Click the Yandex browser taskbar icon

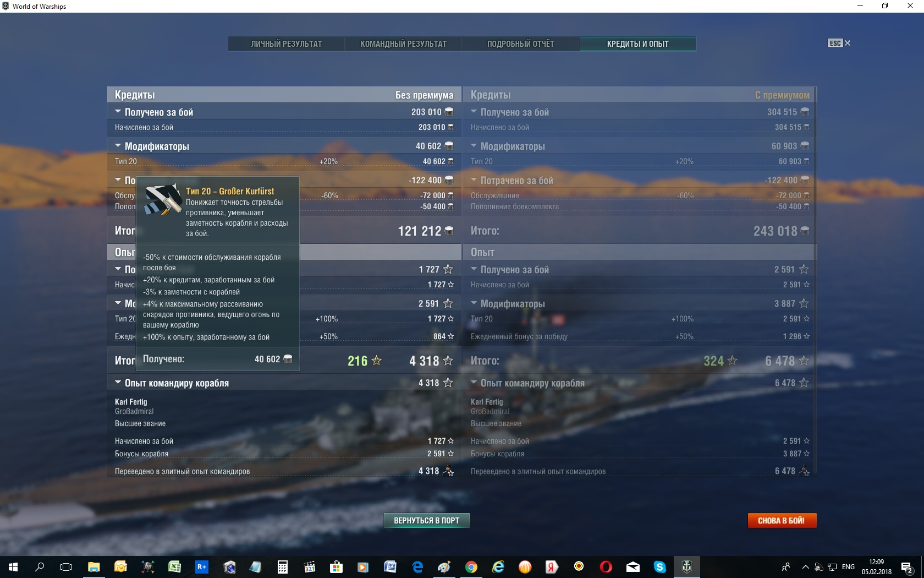(552, 566)
